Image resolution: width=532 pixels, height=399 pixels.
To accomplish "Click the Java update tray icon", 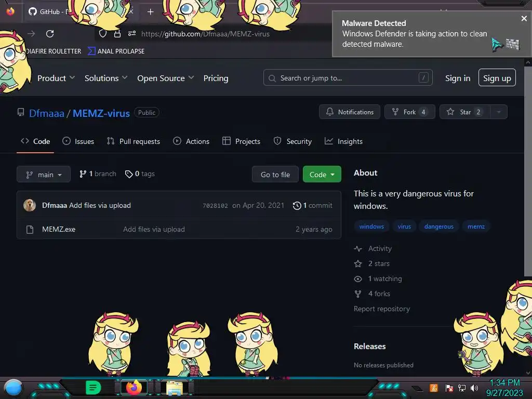I will click(434, 388).
